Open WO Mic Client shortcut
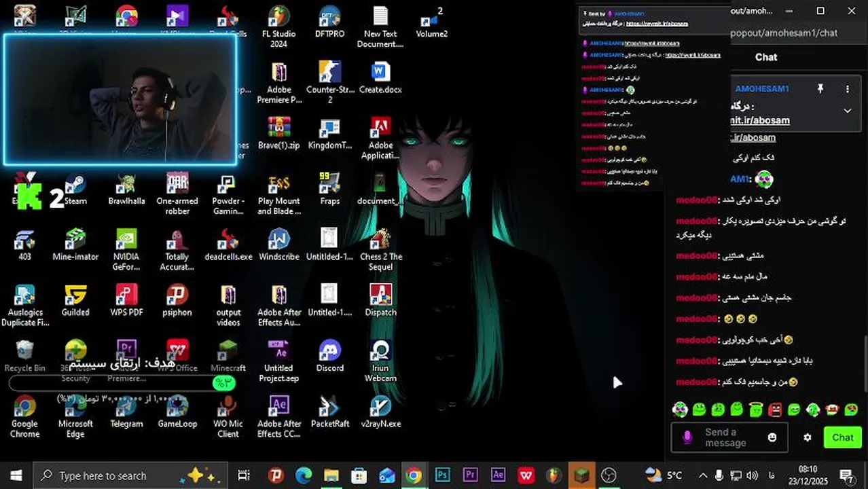This screenshot has height=489, width=868. (x=228, y=416)
